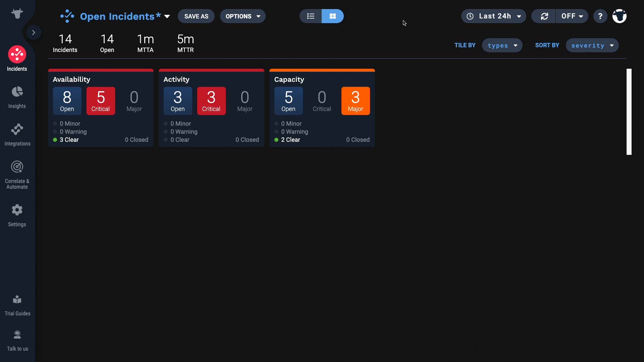Click Activity 0 Minor row

[x=177, y=124]
